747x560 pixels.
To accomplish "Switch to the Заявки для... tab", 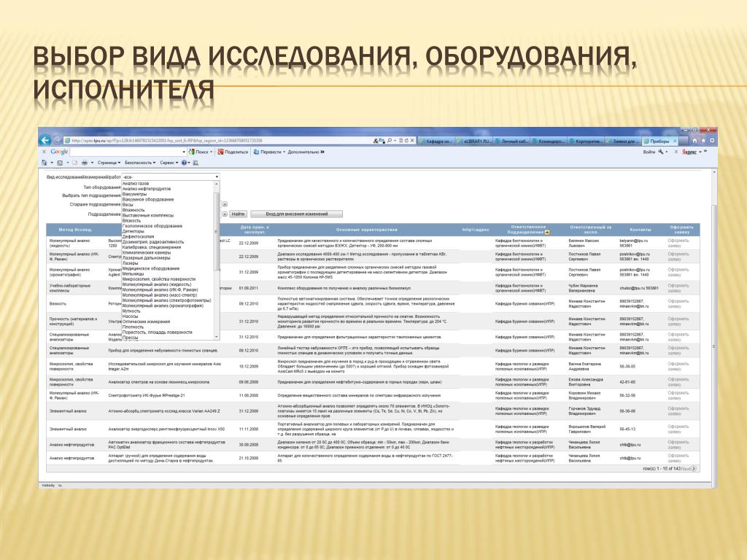I will 624,141.
